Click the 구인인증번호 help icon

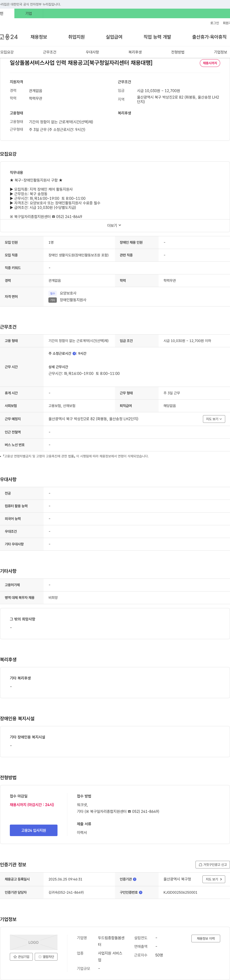[141, 892]
